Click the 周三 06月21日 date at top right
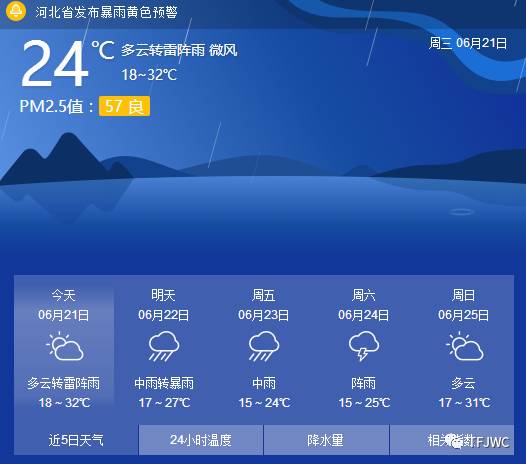Screen dimensions: 526x464 click(468, 43)
